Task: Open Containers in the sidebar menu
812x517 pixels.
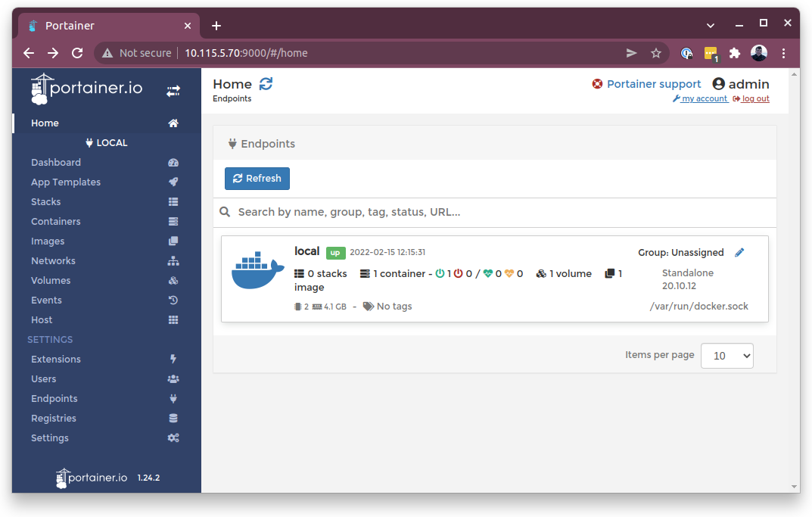Action: click(56, 222)
